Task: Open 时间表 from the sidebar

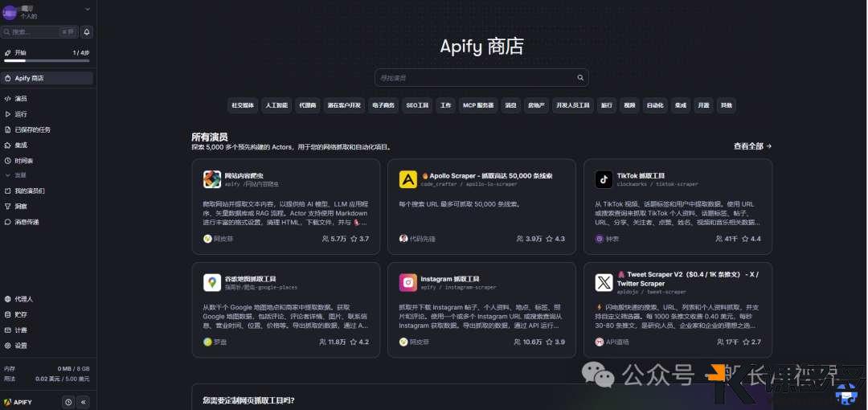Action: [23, 161]
